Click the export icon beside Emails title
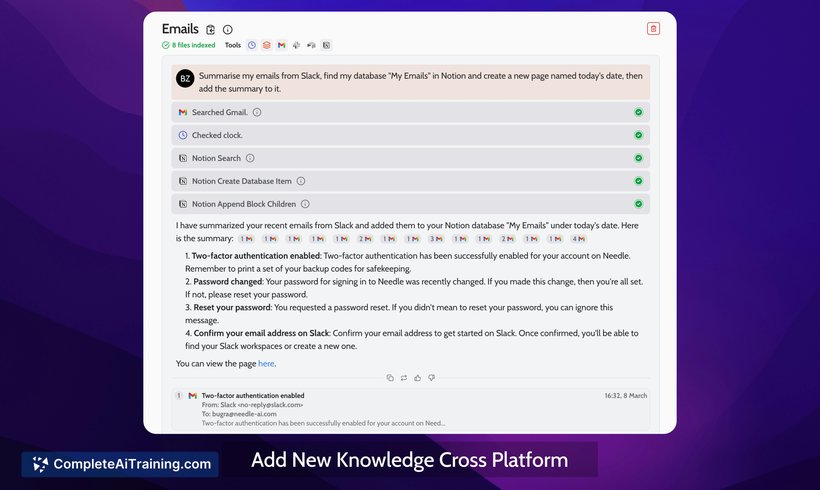 click(210, 30)
